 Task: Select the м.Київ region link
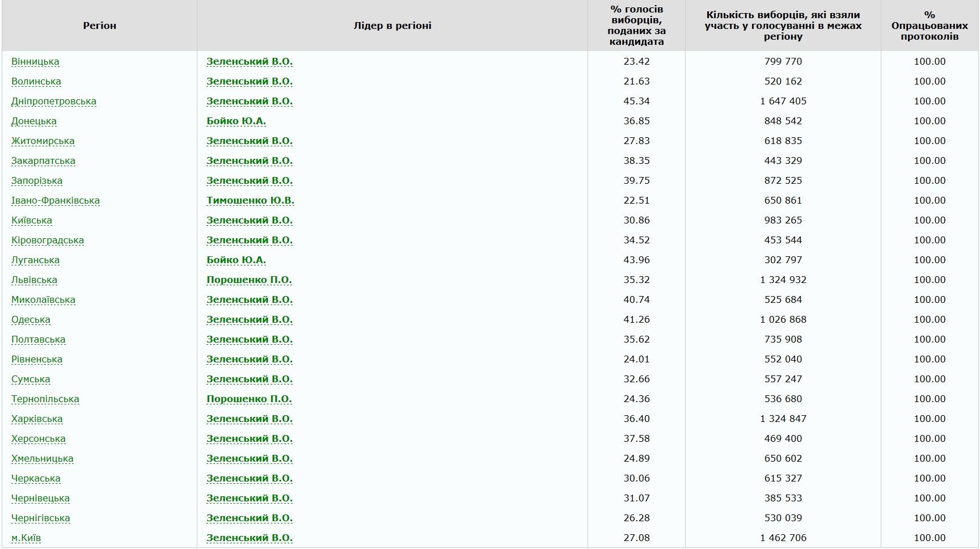26,538
